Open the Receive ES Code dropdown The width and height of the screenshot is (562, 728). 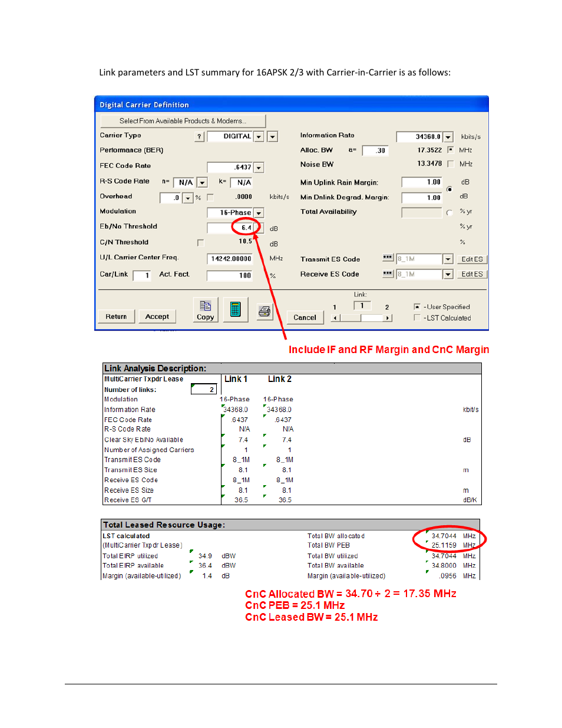pyautogui.click(x=448, y=274)
